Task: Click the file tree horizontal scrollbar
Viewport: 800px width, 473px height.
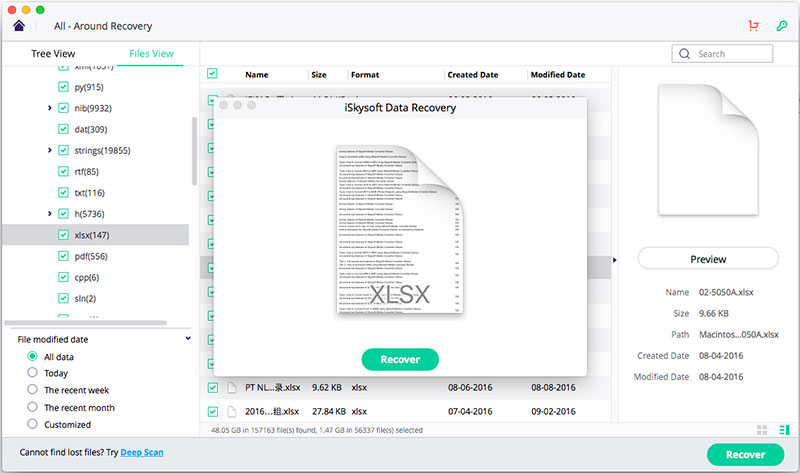Action: [85, 323]
